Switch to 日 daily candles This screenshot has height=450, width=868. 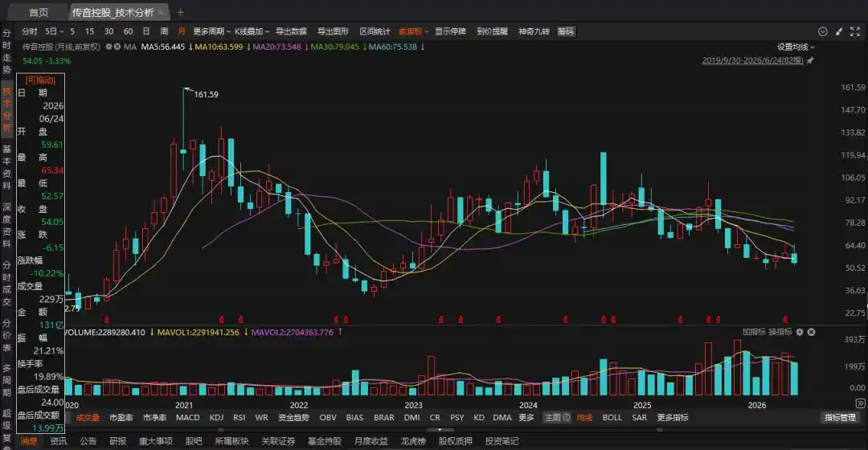[x=146, y=31]
